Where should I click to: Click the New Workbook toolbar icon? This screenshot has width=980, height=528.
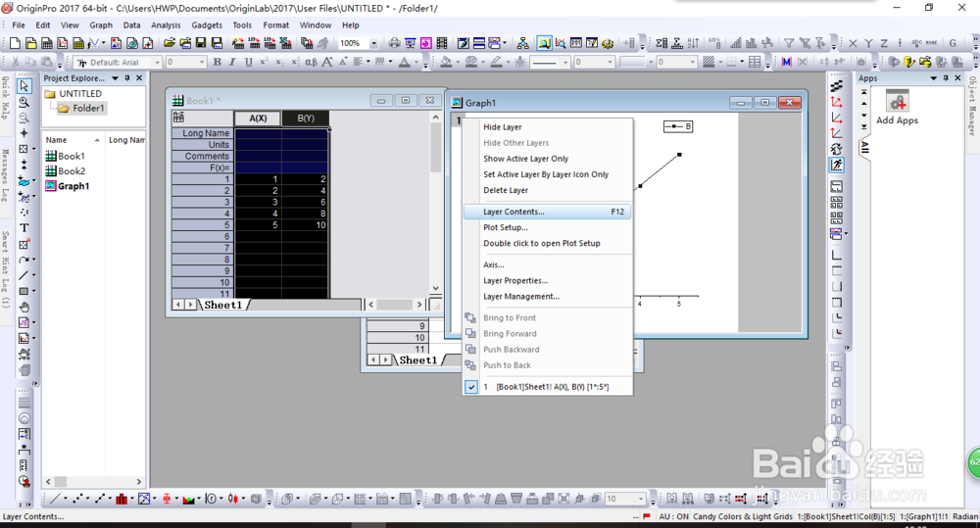coord(47,43)
